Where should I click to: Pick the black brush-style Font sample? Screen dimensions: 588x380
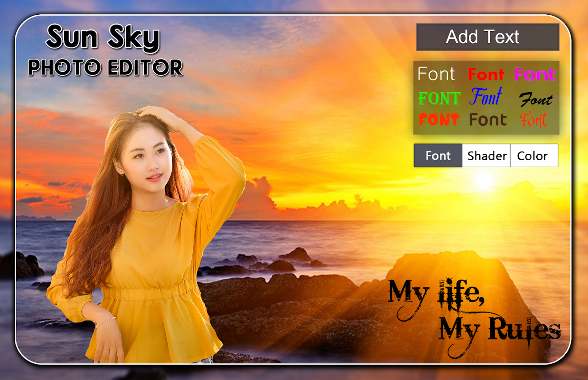click(x=536, y=100)
